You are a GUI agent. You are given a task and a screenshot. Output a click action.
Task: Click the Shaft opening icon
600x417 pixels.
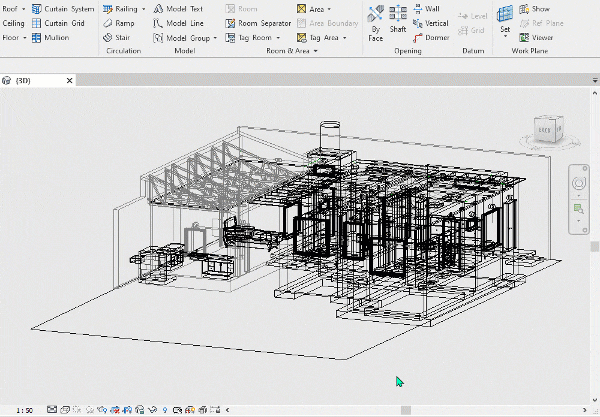pyautogui.click(x=398, y=14)
